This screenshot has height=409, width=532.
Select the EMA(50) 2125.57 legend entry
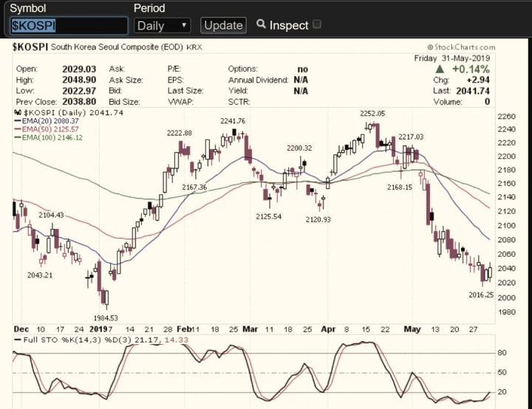click(47, 129)
